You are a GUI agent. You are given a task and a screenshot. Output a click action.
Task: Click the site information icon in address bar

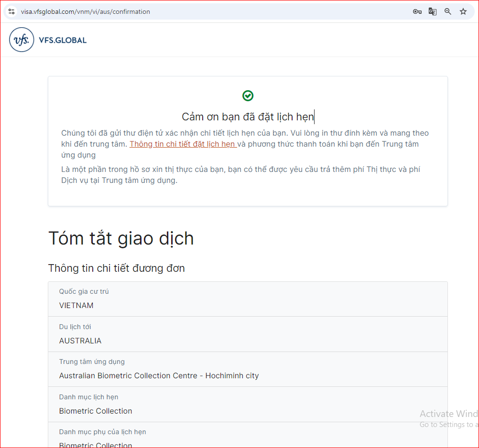click(12, 11)
